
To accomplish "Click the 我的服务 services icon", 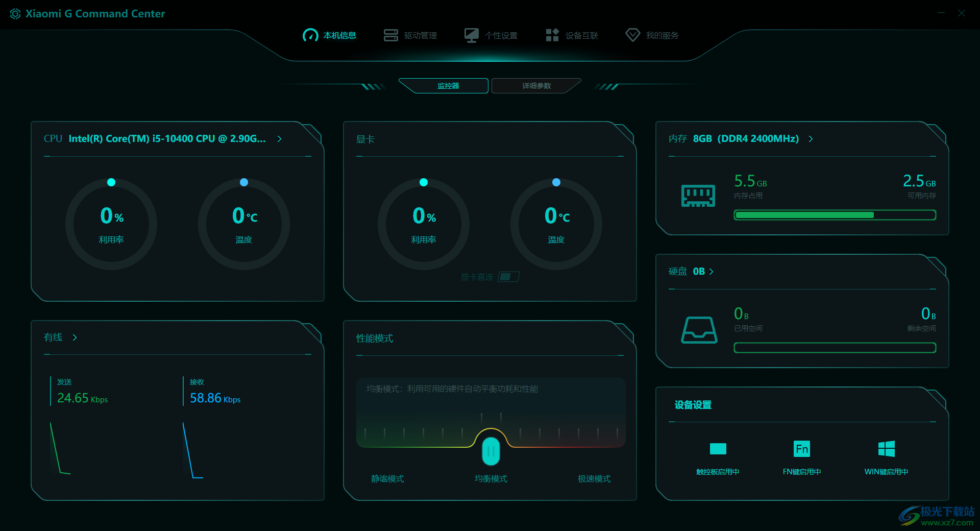I will pos(633,35).
